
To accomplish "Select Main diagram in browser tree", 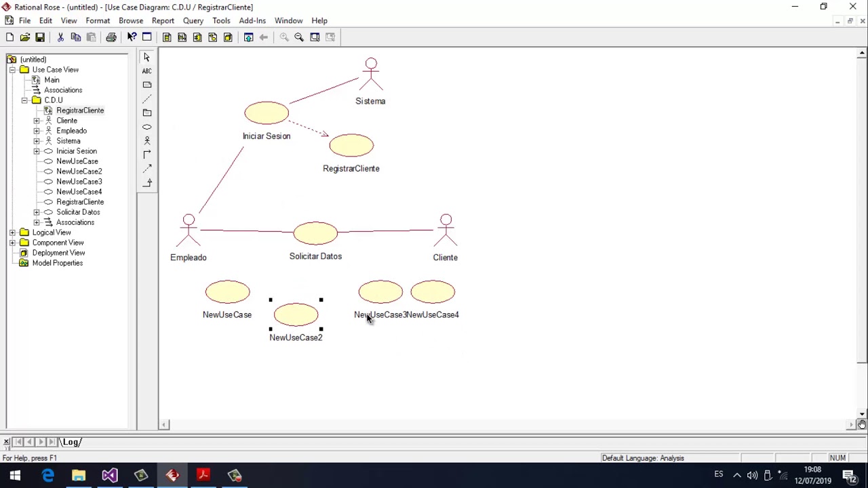I will point(52,80).
